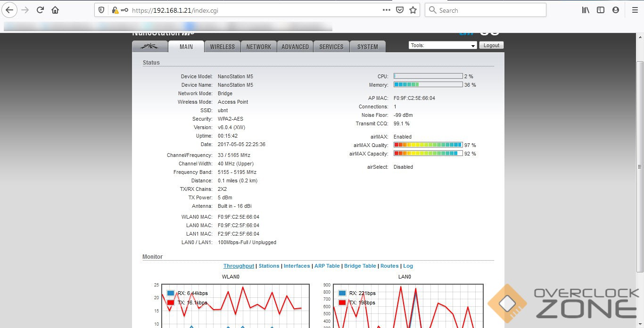Click the airMAX Quality bar

(428, 145)
